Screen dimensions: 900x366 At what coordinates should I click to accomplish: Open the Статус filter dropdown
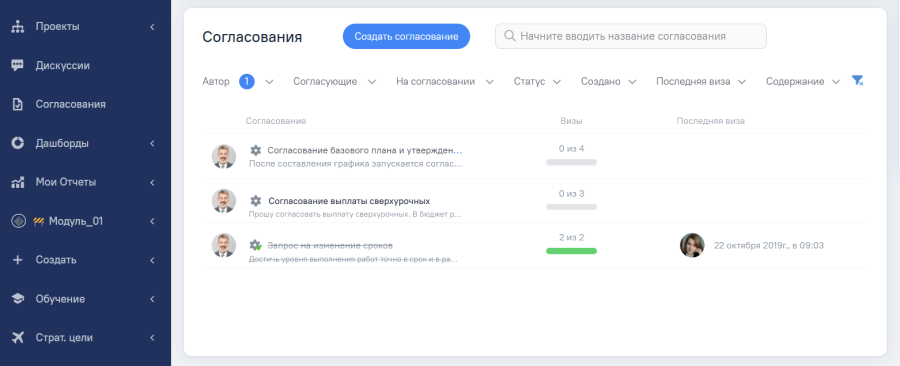pyautogui.click(x=557, y=82)
